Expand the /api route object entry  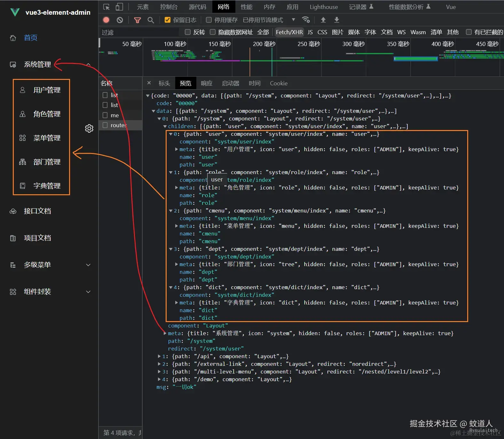159,356
